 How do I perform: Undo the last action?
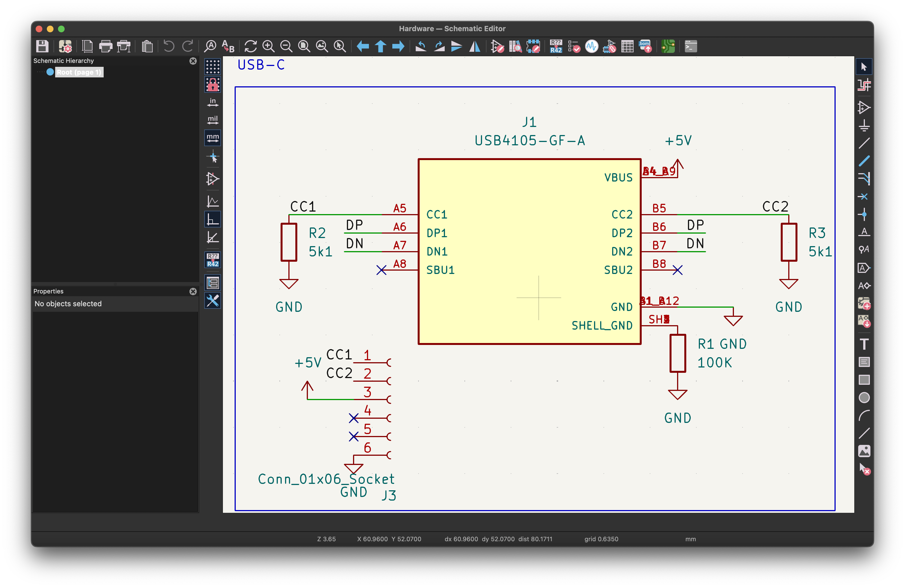pos(169,46)
